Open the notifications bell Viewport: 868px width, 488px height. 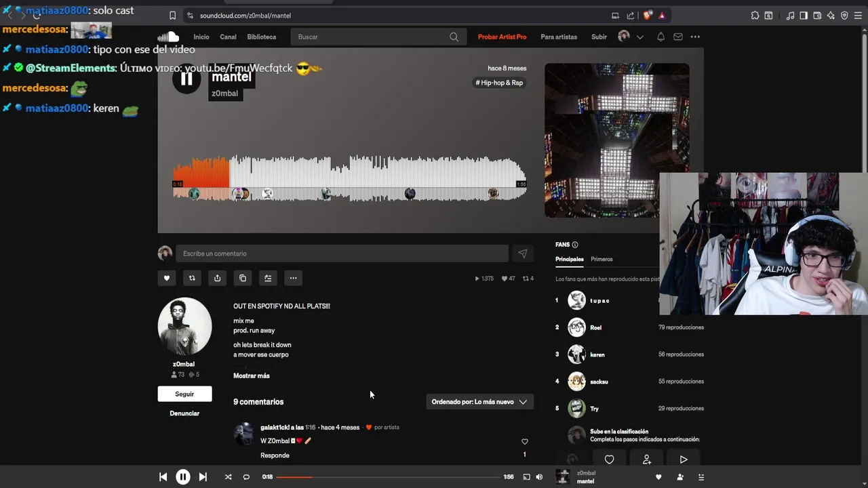coord(660,37)
